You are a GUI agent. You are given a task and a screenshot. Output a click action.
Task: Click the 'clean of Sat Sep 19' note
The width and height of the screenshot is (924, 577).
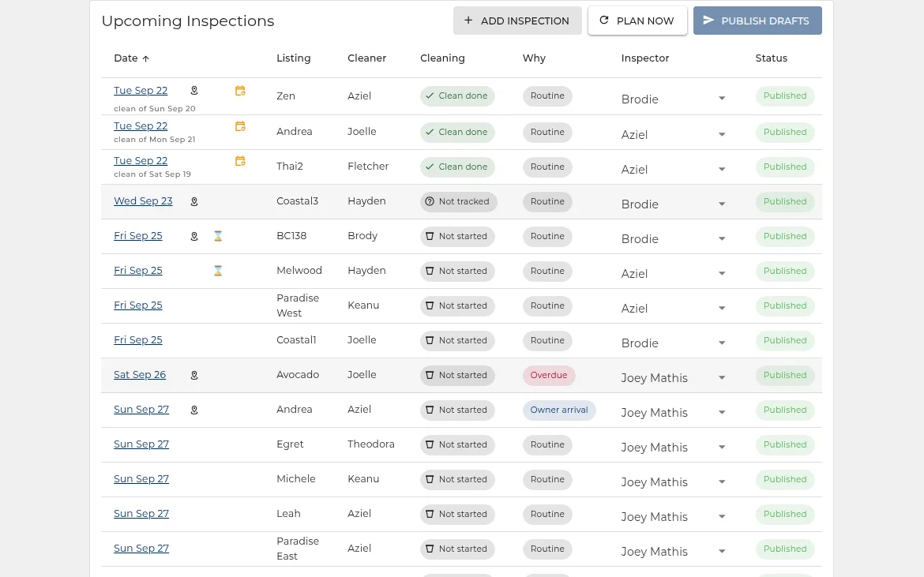[152, 174]
